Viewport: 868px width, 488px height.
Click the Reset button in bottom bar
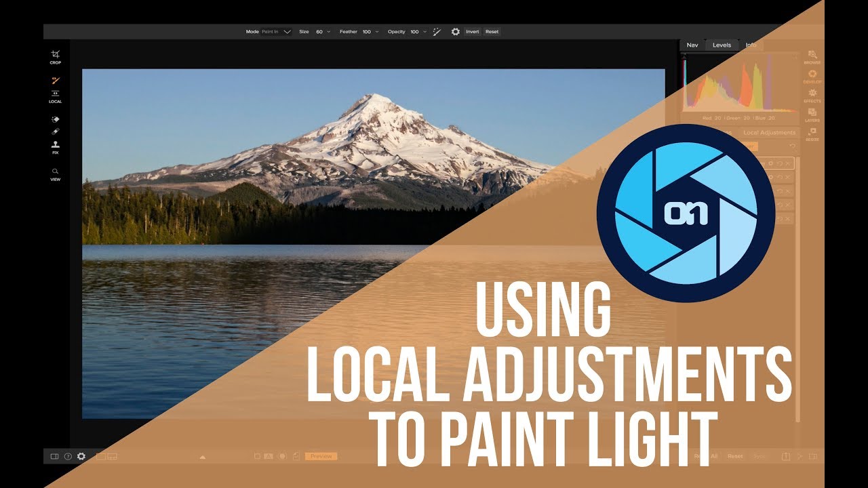tap(735, 457)
